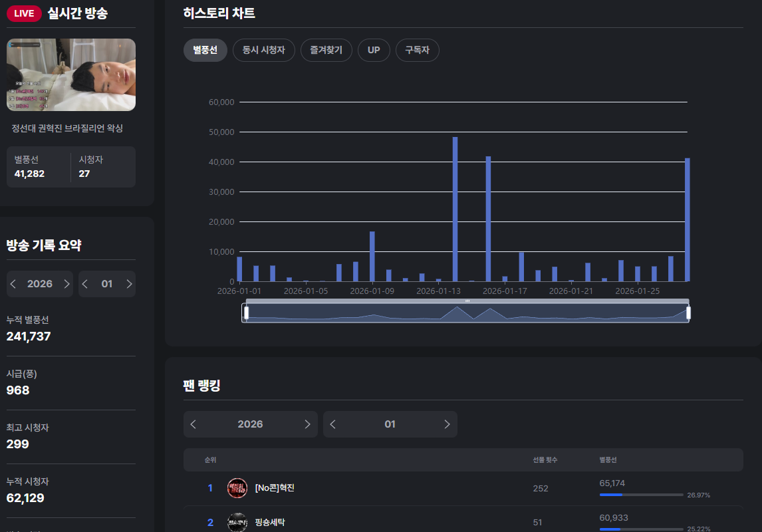Go to next month in broadcast summary
This screenshot has width=762, height=532.
coord(129,284)
